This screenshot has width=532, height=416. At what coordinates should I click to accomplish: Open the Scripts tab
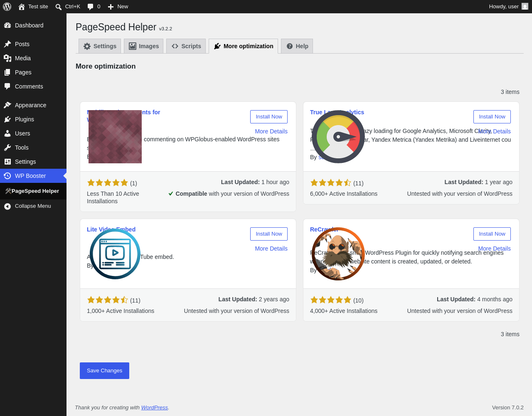[x=186, y=46]
